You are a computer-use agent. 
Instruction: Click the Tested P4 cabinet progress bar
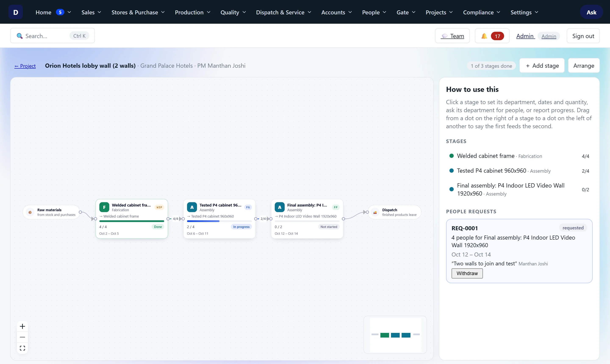(219, 221)
